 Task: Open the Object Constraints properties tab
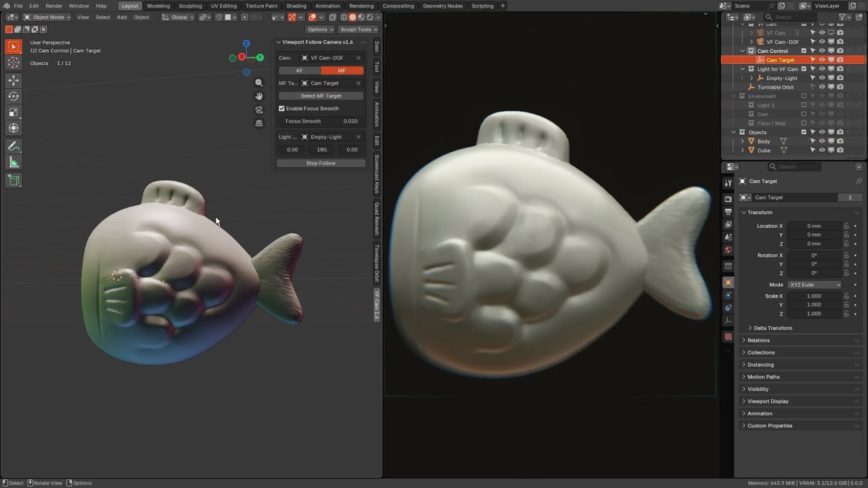coord(728,308)
